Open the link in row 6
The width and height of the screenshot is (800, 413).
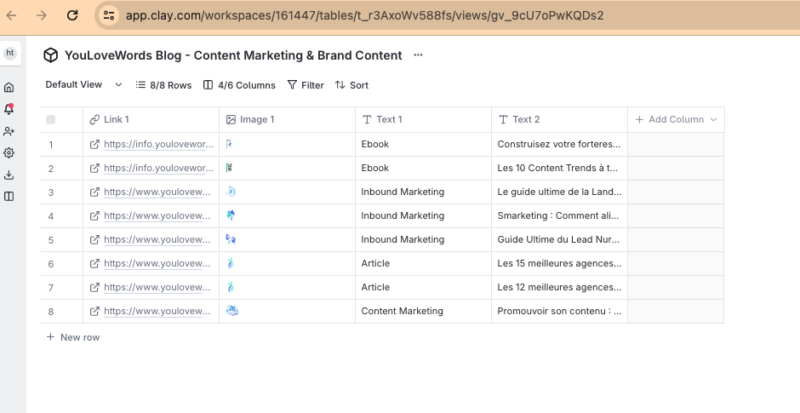click(157, 263)
